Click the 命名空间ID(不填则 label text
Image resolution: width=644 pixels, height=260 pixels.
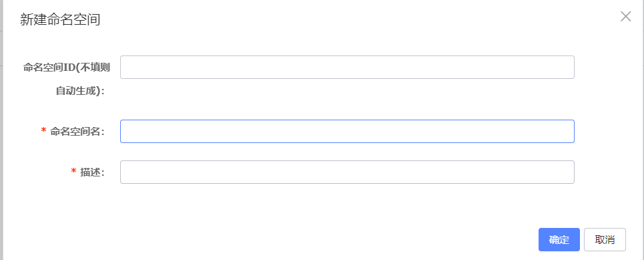(x=67, y=68)
